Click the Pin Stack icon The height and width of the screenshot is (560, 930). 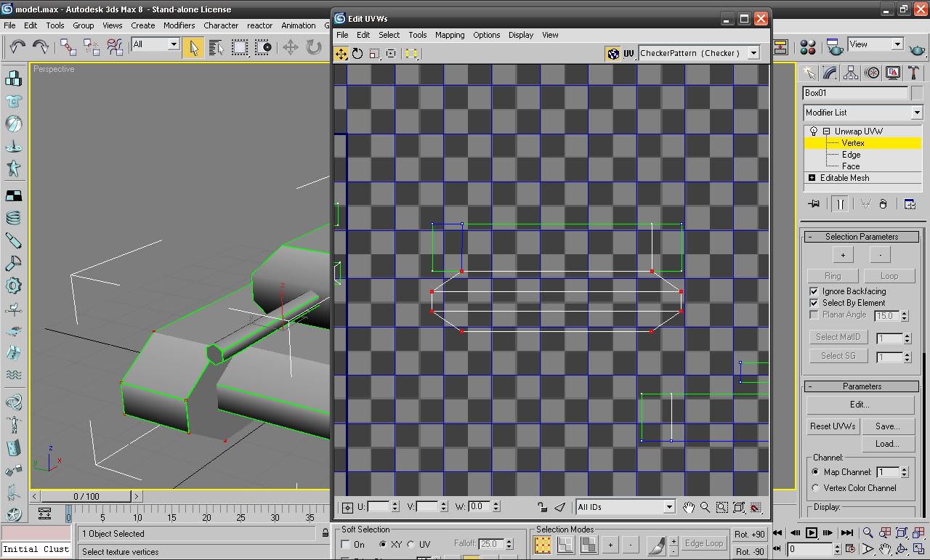pyautogui.click(x=814, y=204)
